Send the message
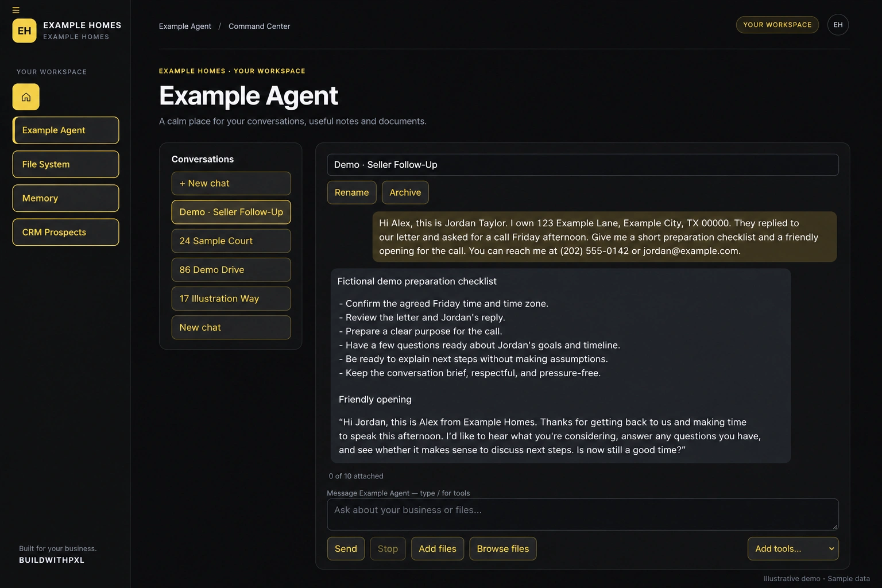This screenshot has width=882, height=588. click(x=346, y=548)
